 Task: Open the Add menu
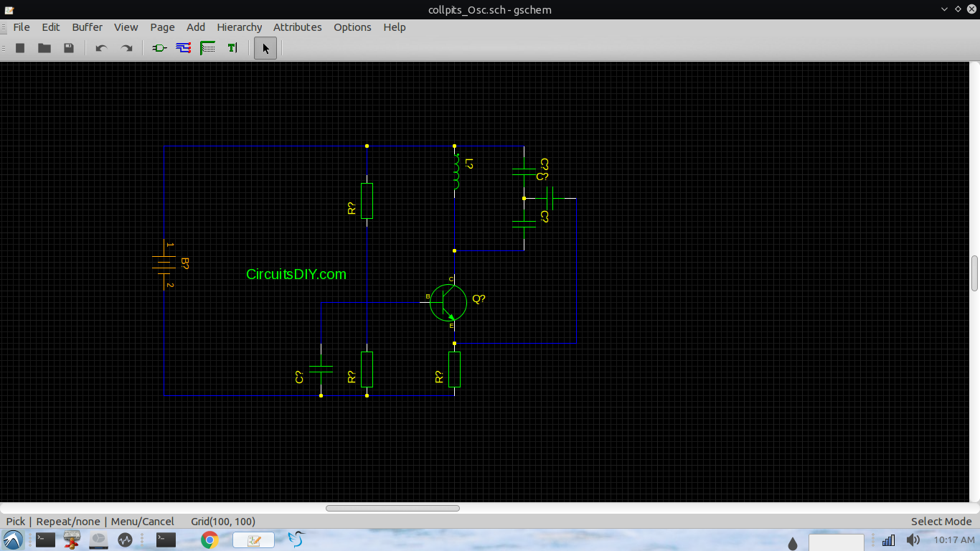pyautogui.click(x=196, y=27)
